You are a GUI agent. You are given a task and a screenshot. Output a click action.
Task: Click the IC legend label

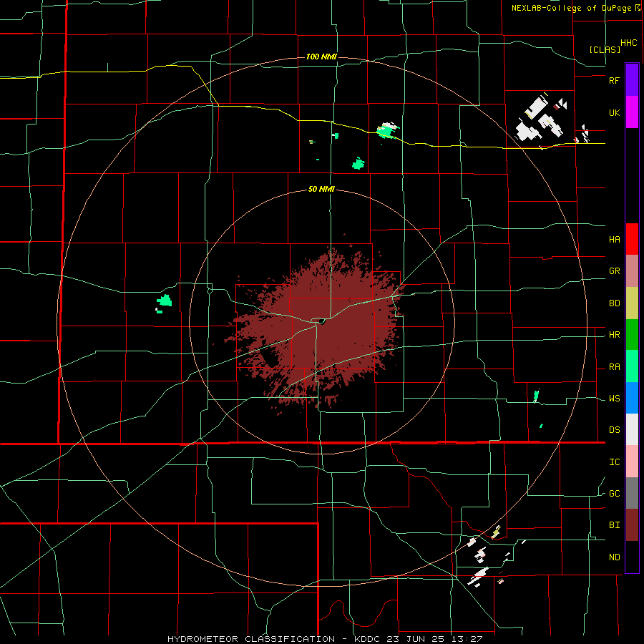614,462
